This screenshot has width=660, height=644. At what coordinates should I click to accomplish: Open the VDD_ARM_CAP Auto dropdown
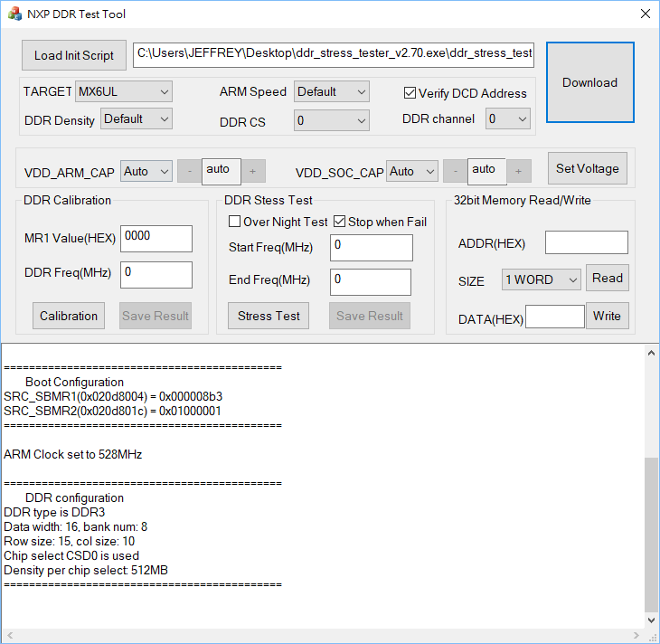point(146,171)
